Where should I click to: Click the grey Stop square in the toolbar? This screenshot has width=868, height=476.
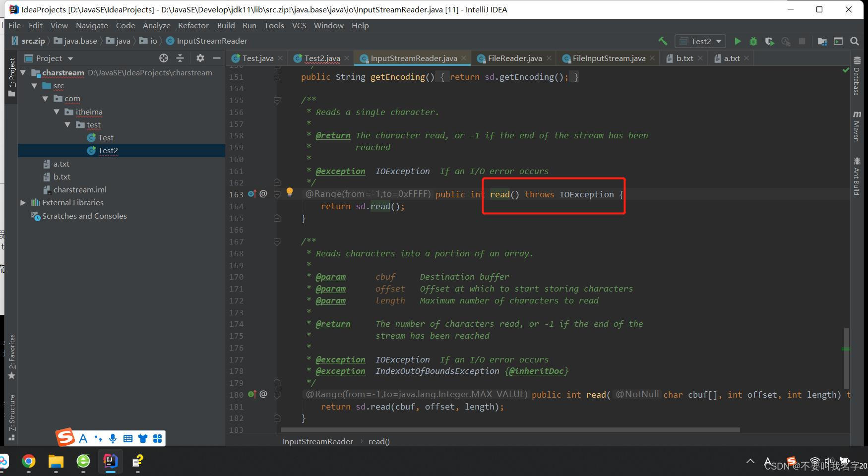[x=802, y=41]
